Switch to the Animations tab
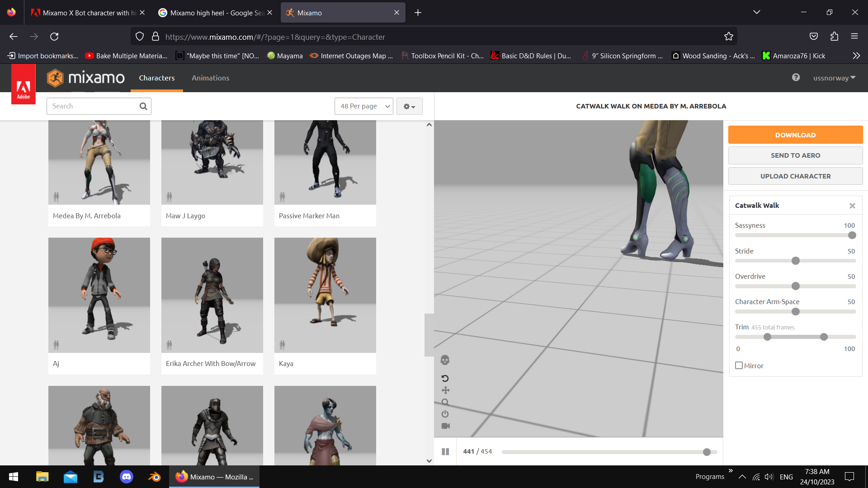 pos(210,78)
